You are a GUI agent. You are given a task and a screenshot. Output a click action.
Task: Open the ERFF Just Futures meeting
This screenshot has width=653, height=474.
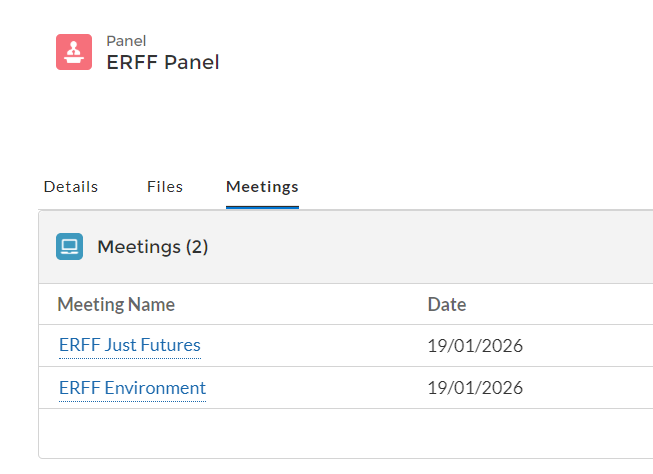129,346
